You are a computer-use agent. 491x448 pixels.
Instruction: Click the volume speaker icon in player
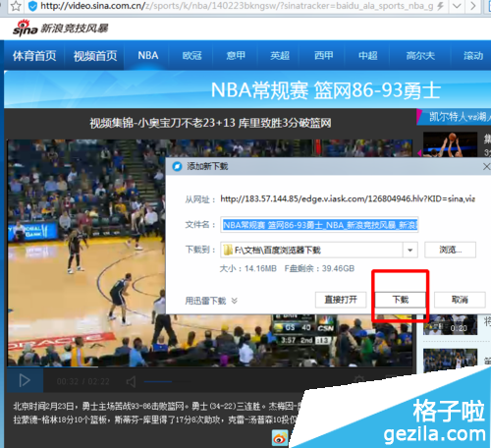(x=131, y=381)
